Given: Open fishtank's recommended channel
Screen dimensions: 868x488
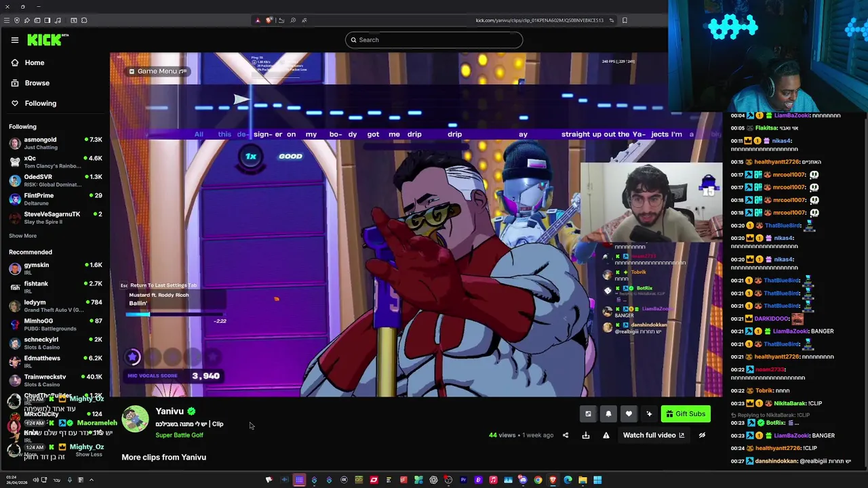Looking at the screenshot, I should 55,287.
